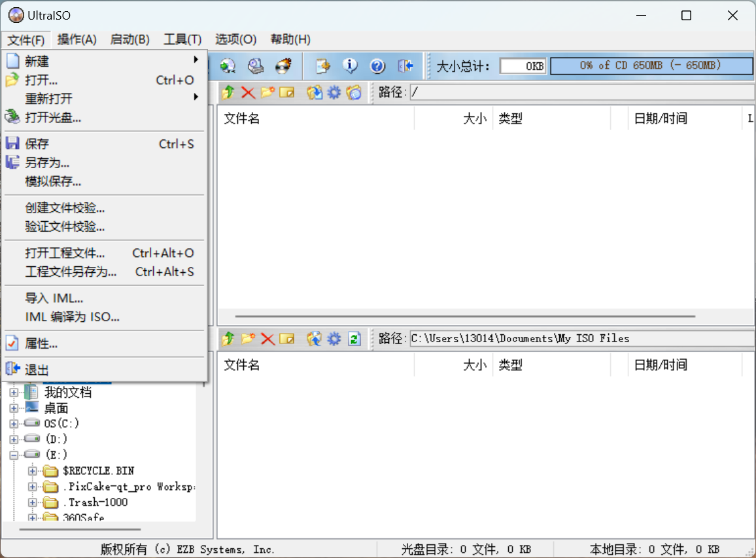
Task: Open the 新建 submenu
Action: pos(104,61)
